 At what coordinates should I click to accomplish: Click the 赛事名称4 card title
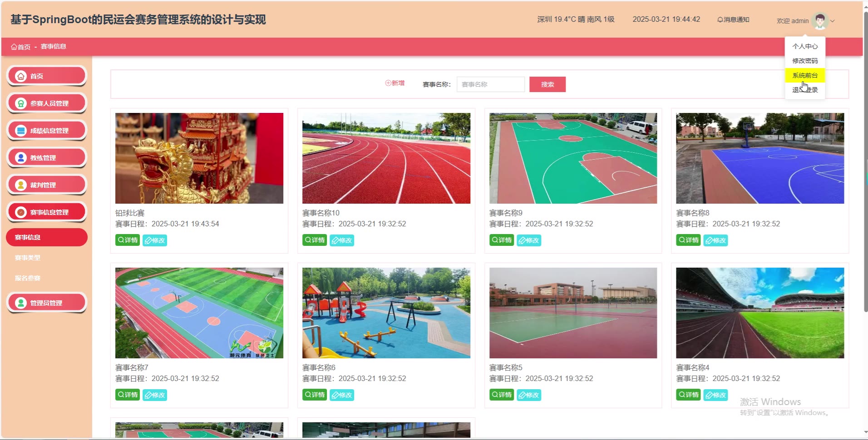pyautogui.click(x=693, y=368)
